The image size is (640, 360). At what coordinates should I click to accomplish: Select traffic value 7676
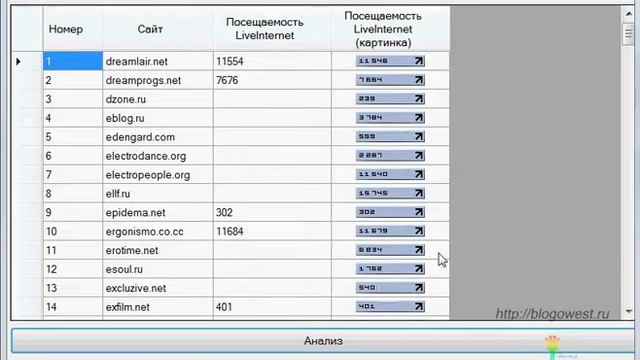point(272,80)
